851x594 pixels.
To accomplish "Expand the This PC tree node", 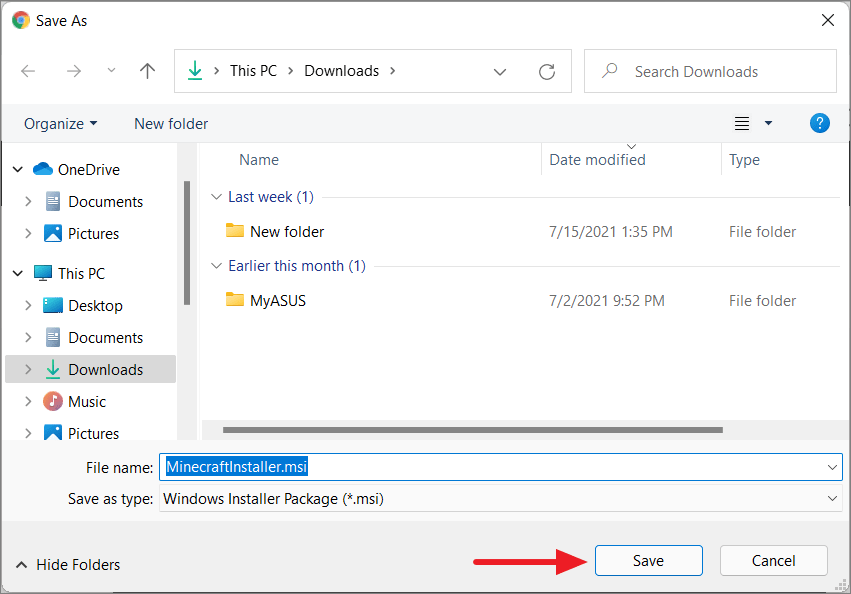I will pyautogui.click(x=17, y=273).
